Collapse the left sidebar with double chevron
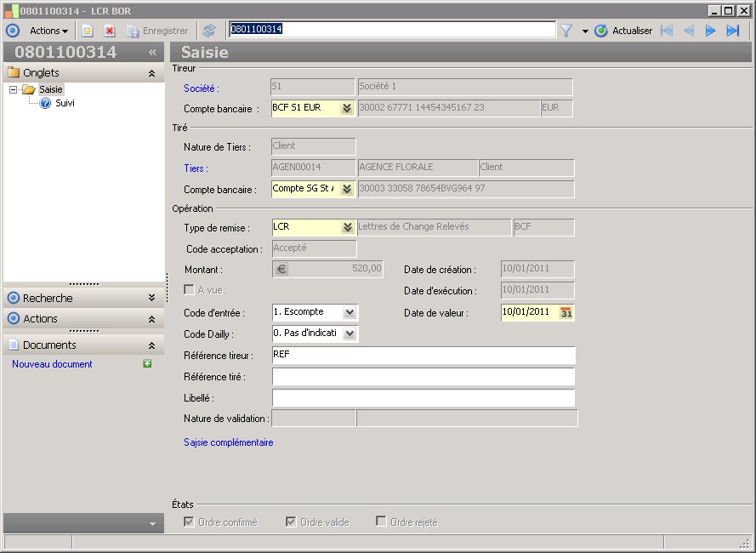 pos(152,52)
